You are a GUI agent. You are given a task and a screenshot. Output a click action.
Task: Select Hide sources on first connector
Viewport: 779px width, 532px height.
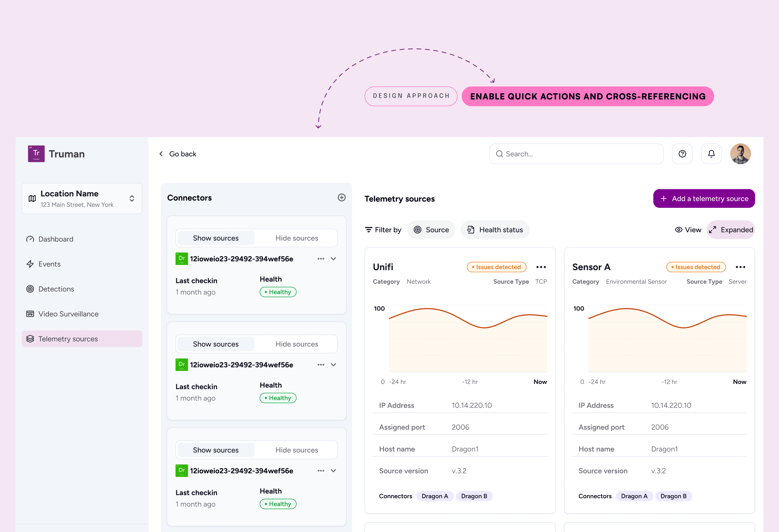[296, 238]
